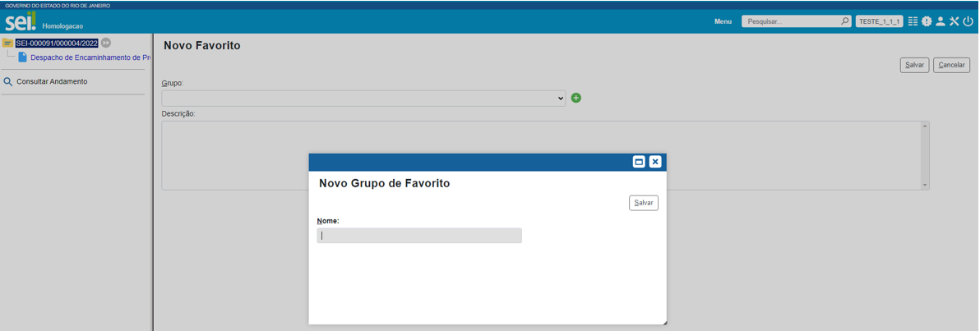Open Despacho de Encaminhamento document
This screenshot has width=980, height=331.
(90, 57)
